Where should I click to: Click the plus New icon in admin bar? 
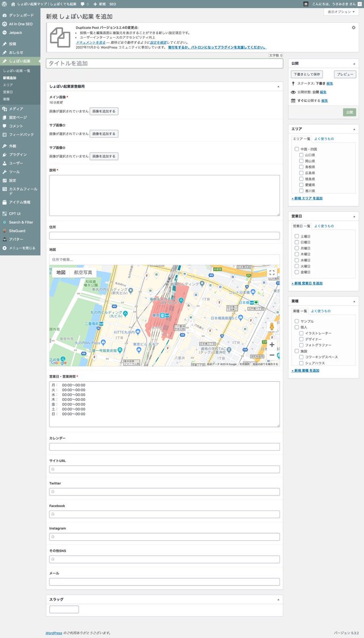pos(95,4)
